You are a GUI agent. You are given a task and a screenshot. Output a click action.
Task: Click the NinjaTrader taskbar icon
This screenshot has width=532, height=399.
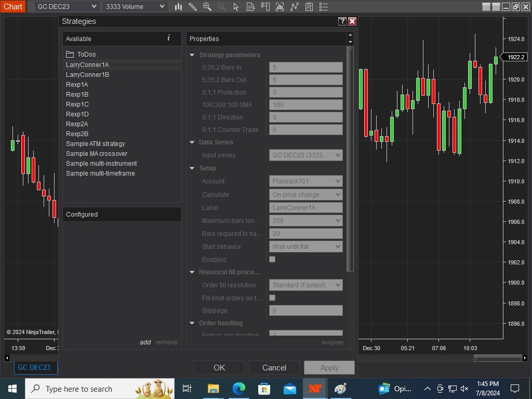(315, 389)
